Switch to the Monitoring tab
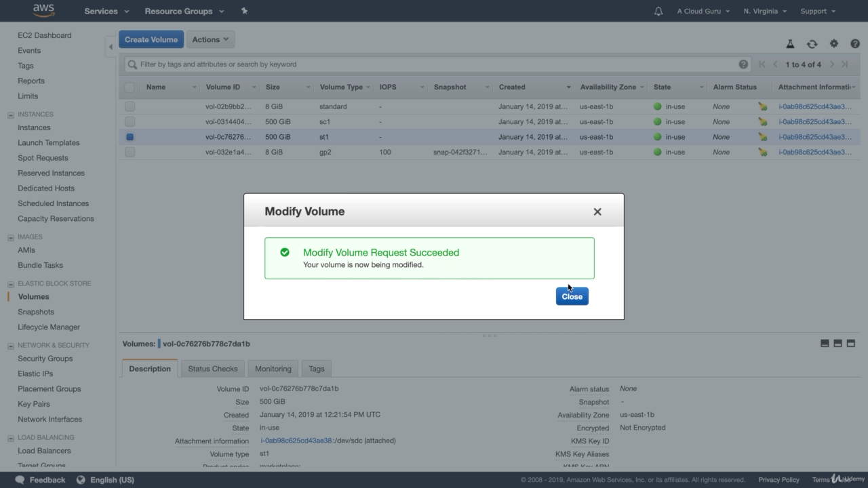868x488 pixels. [273, 369]
